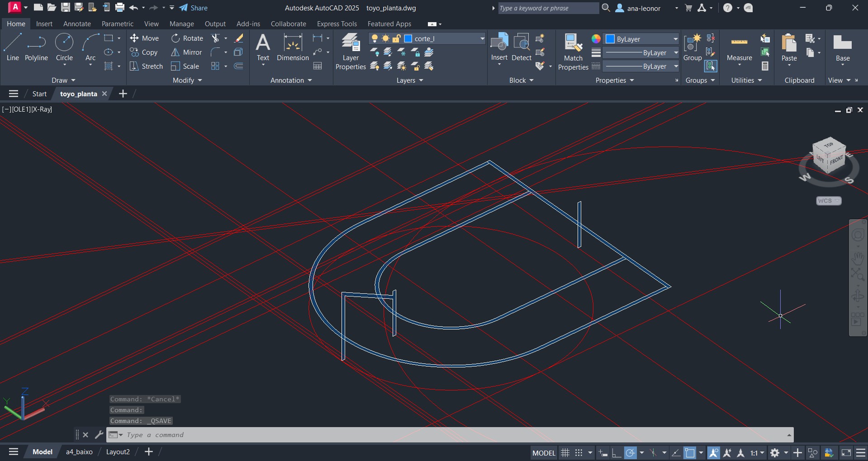Click the WCS coordinate system button
868x461 pixels.
coord(828,201)
